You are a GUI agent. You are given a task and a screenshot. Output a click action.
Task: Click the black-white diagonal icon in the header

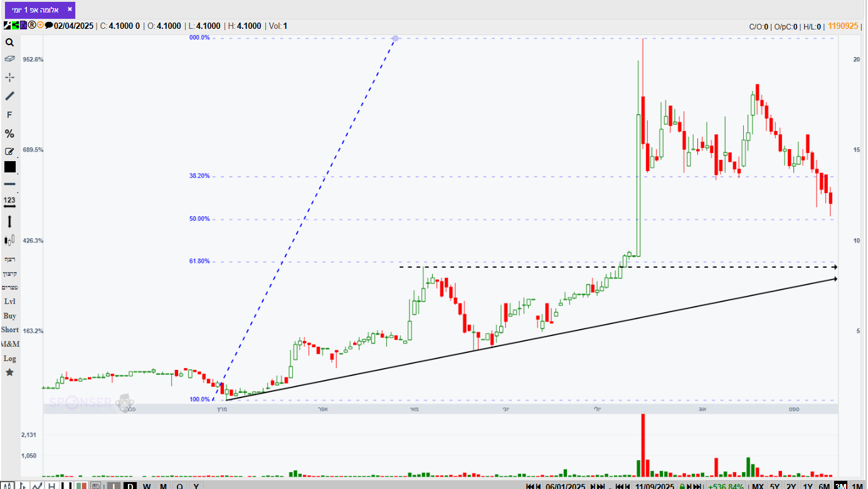point(7,26)
